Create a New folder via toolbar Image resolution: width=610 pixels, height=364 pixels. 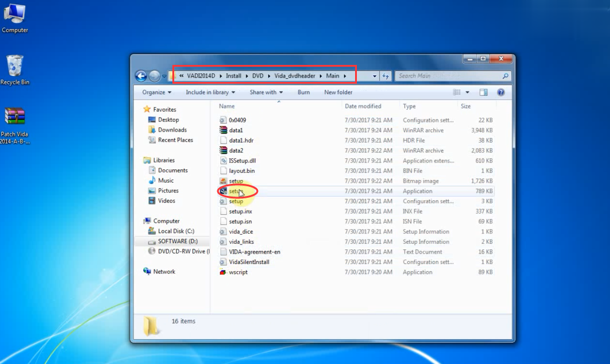click(x=338, y=92)
